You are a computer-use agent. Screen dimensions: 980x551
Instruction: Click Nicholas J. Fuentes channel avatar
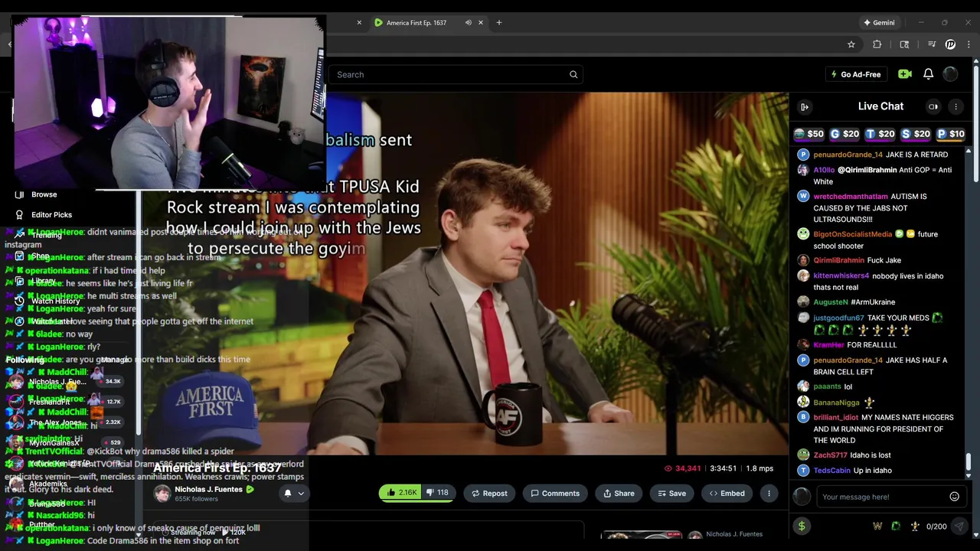pyautogui.click(x=162, y=494)
